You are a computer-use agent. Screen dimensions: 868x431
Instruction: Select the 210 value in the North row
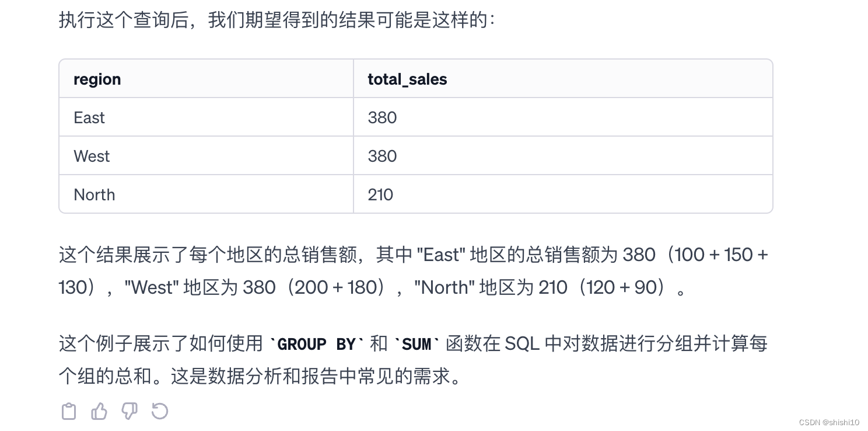[380, 194]
